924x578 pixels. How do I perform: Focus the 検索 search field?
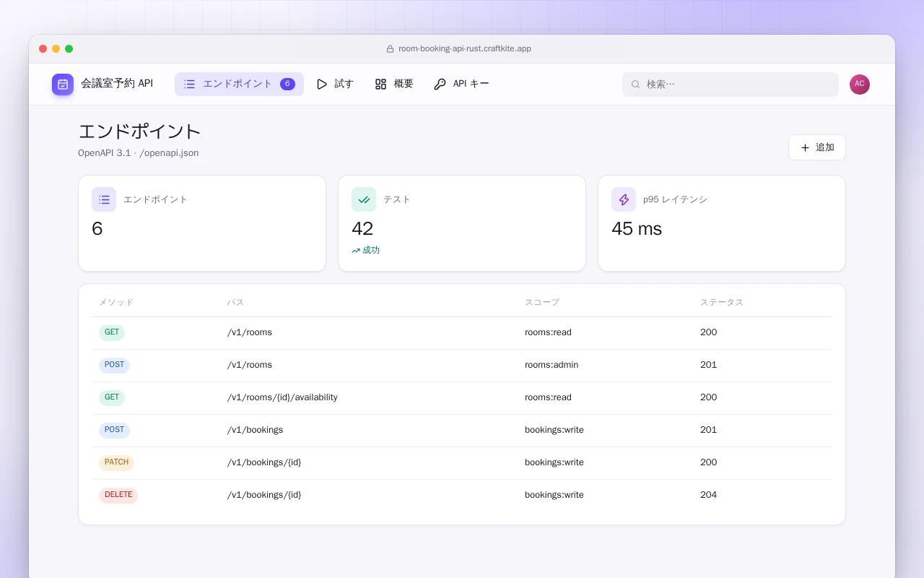click(x=731, y=85)
